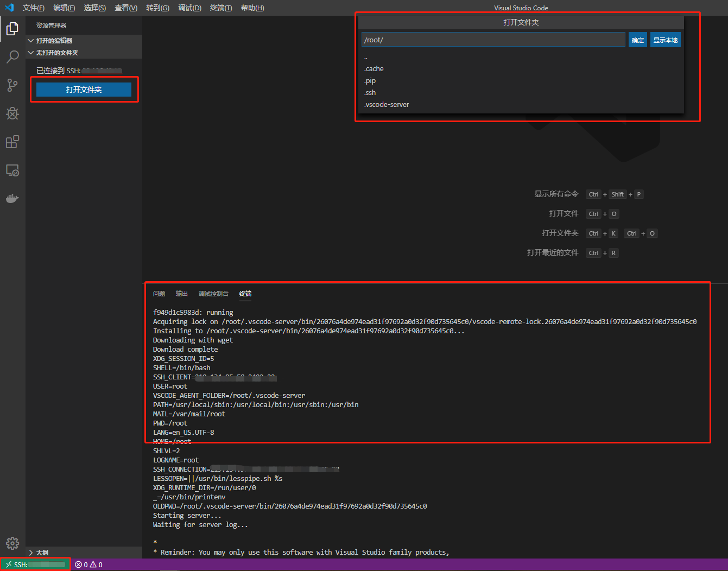Open the Debug view bug icon
This screenshot has width=728, height=571.
12,113
